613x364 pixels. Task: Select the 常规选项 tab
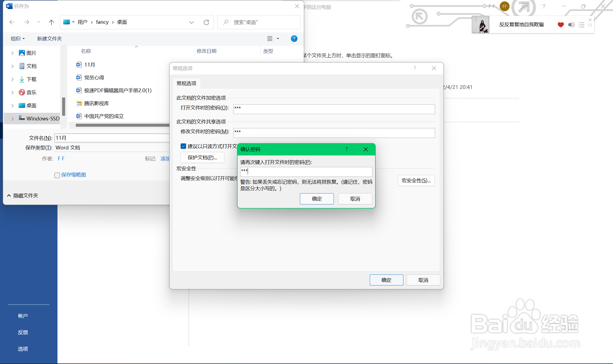coord(186,83)
